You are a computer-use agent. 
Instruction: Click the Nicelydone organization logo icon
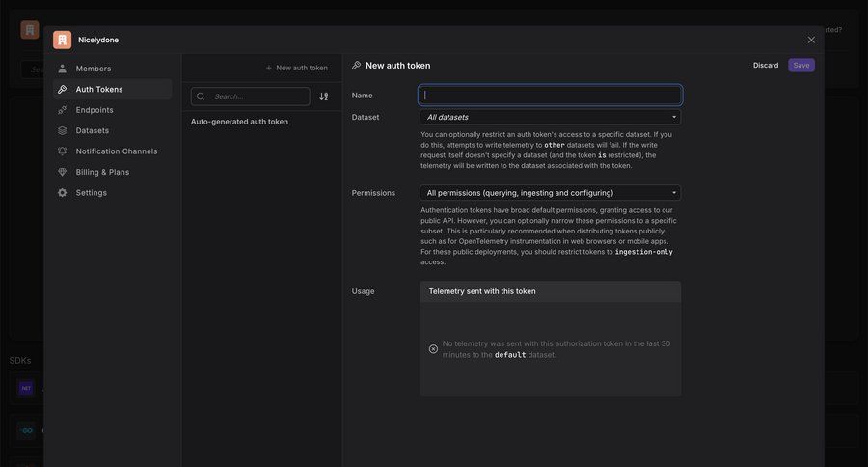pos(62,40)
